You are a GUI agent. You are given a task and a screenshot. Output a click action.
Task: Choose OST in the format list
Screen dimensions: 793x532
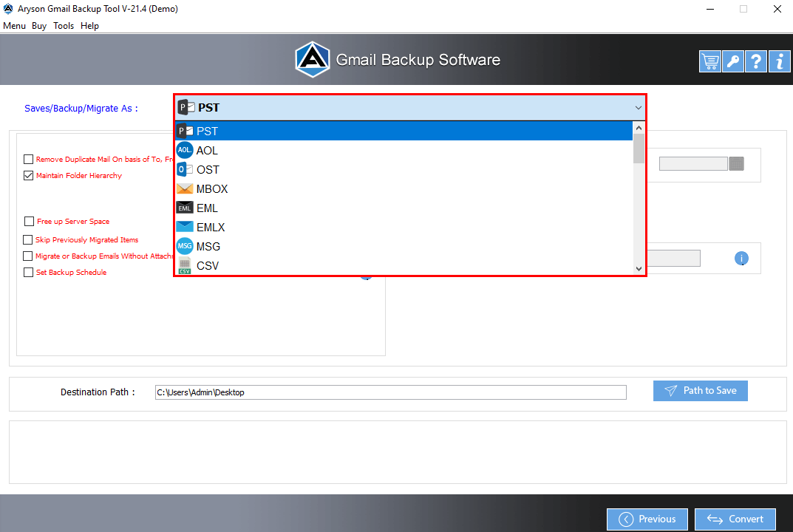pyautogui.click(x=404, y=169)
